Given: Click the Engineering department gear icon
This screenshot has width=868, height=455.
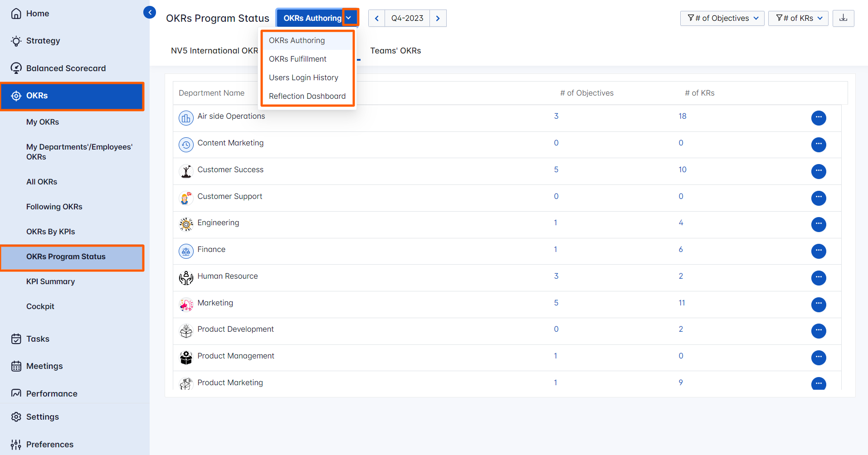Looking at the screenshot, I should 186,224.
